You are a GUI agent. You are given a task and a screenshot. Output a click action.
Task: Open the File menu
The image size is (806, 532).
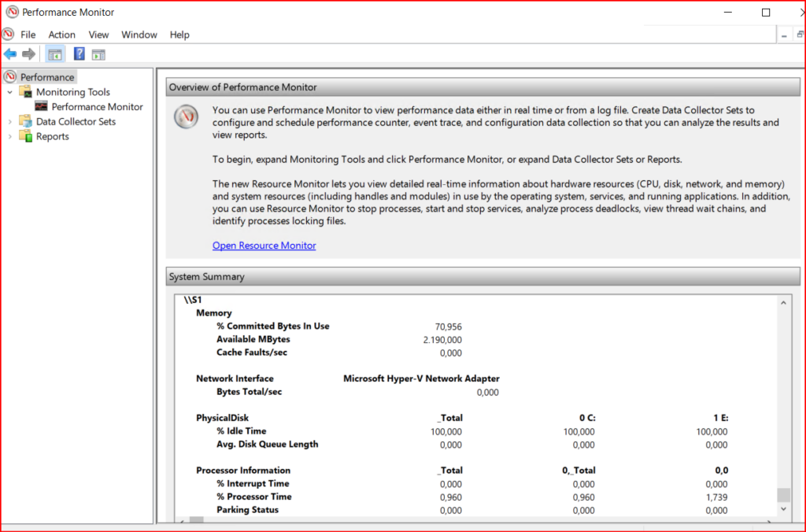[28, 35]
